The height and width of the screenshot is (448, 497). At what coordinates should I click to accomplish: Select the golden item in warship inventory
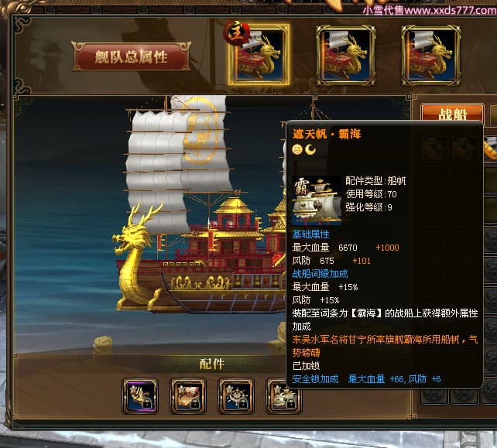click(491, 149)
